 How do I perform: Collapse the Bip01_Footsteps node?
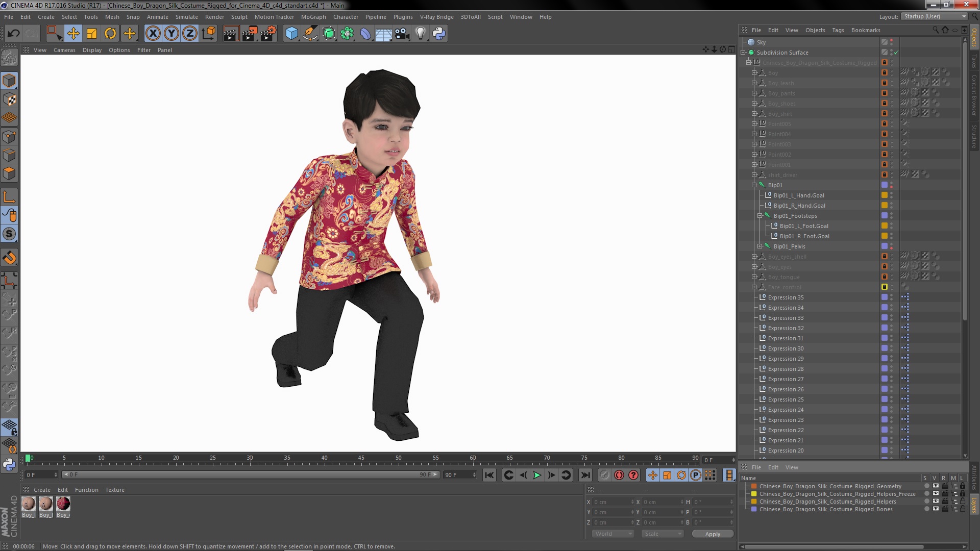760,216
